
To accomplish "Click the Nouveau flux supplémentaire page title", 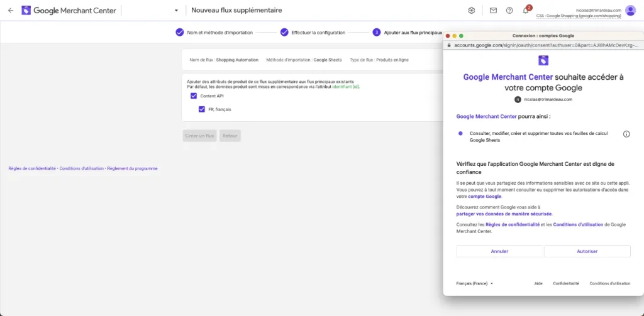I will pyautogui.click(x=236, y=10).
